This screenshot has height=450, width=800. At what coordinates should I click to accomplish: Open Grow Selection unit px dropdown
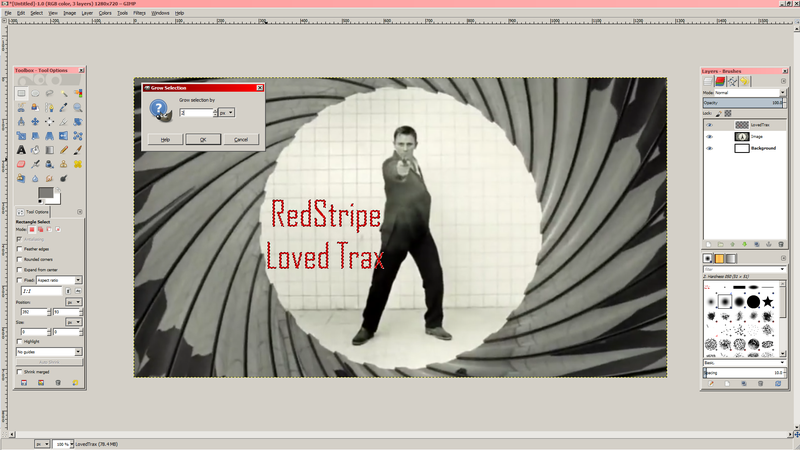pyautogui.click(x=227, y=113)
